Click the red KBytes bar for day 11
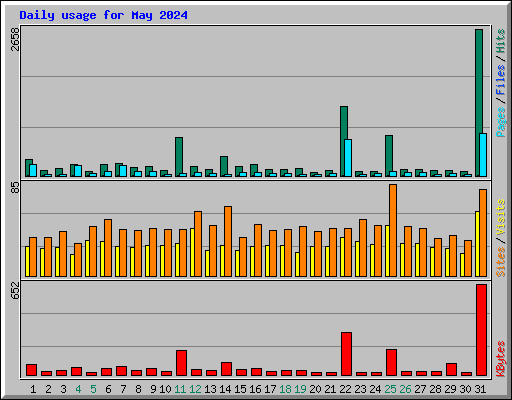This screenshot has width=512, height=400. coord(181,363)
